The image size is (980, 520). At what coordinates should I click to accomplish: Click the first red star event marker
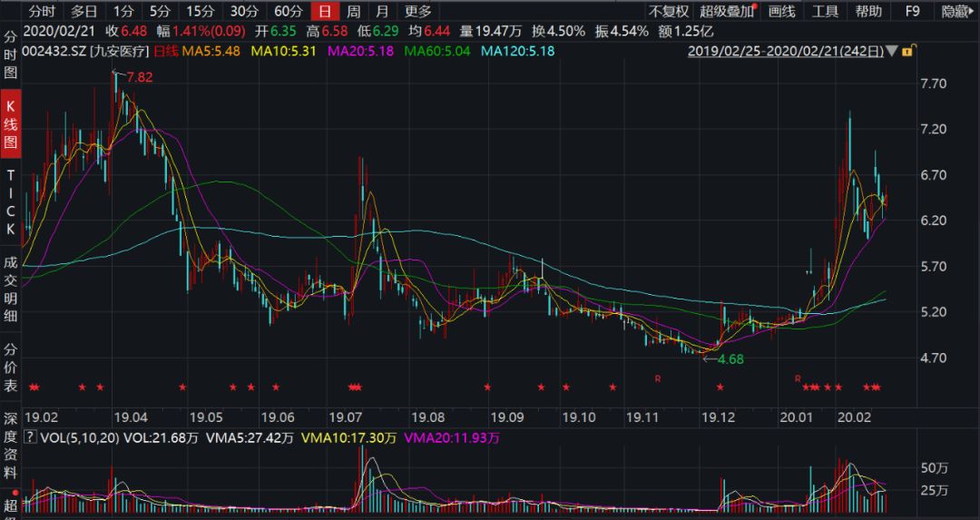pos(32,388)
